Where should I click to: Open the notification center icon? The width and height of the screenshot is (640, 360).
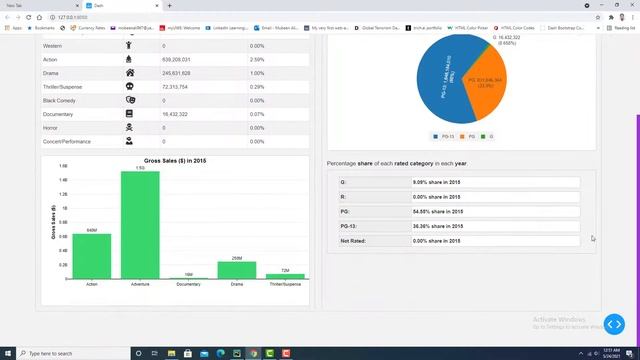click(x=629, y=353)
